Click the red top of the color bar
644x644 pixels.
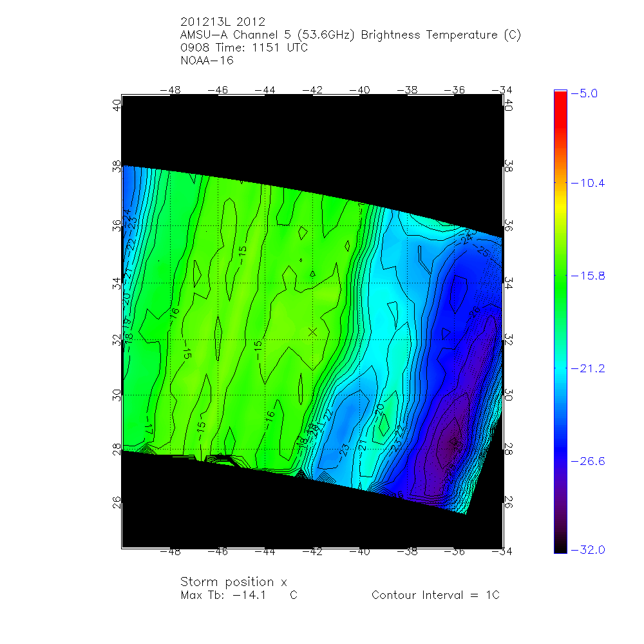(560, 97)
